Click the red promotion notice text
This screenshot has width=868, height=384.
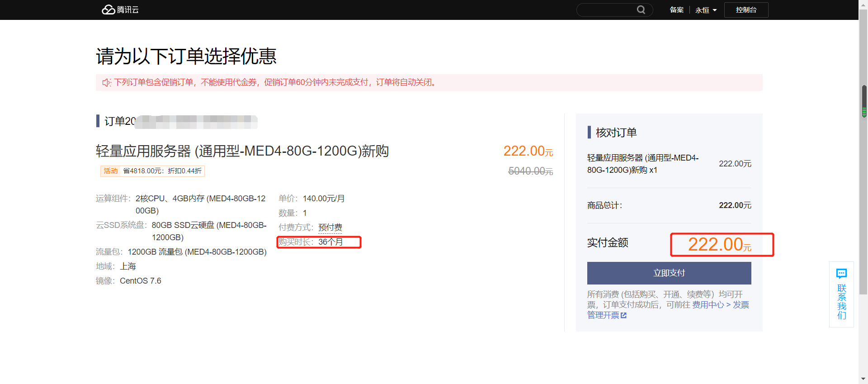(x=275, y=82)
